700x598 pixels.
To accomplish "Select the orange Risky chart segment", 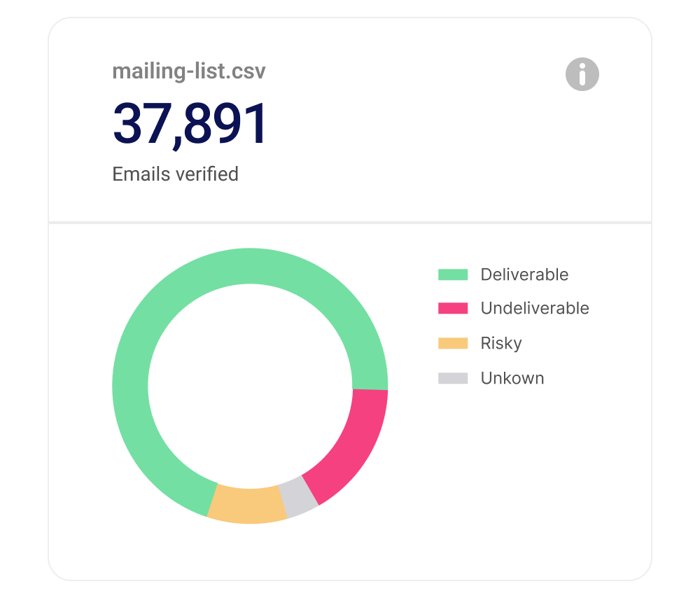I will coord(248,505).
